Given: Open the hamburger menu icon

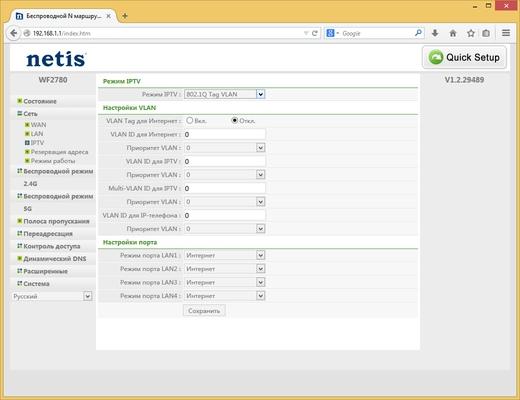Looking at the screenshot, I should tap(506, 33).
